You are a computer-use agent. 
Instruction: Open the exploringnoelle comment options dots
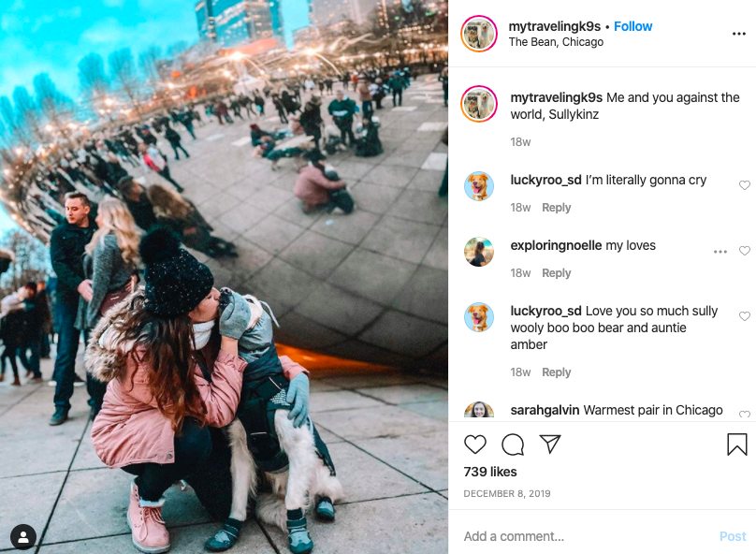click(720, 251)
